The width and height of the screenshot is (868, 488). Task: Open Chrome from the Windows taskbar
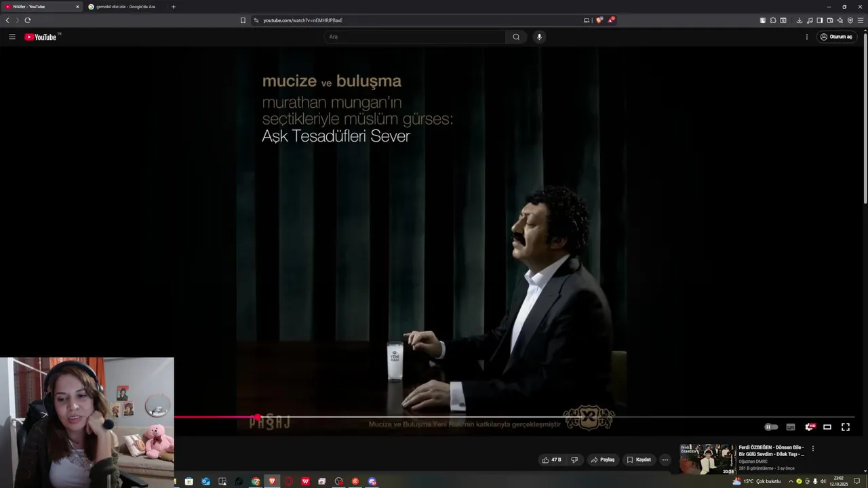[256, 481]
